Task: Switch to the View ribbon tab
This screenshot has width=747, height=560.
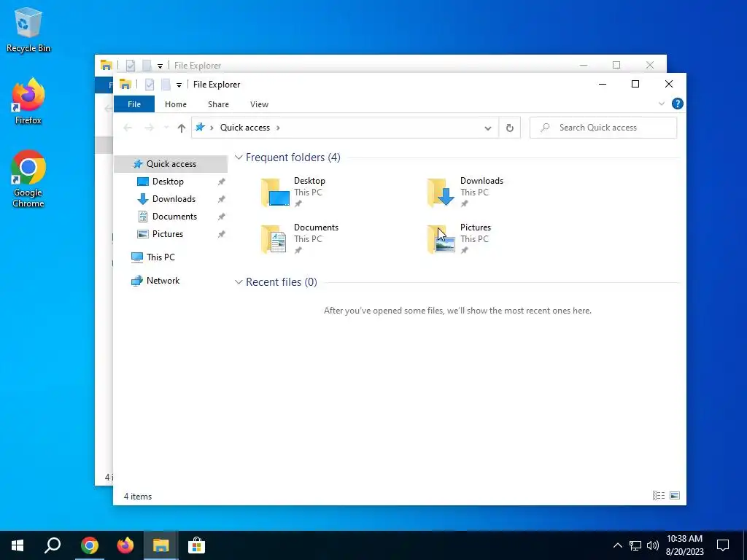Action: coord(259,104)
